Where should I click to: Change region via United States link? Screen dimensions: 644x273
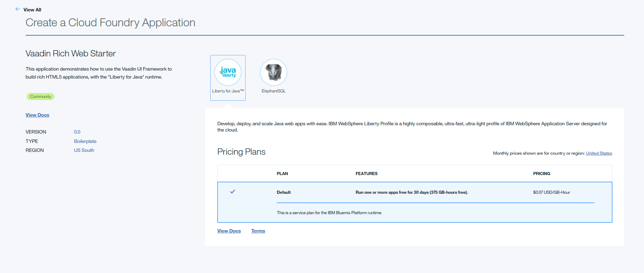599,153
